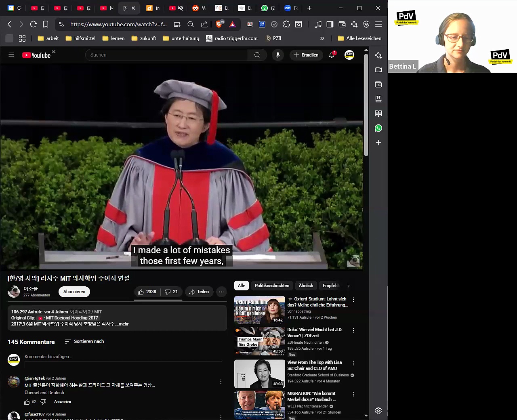Click the Brave Shields lion icon
This screenshot has width=517, height=420.
coord(219,24)
